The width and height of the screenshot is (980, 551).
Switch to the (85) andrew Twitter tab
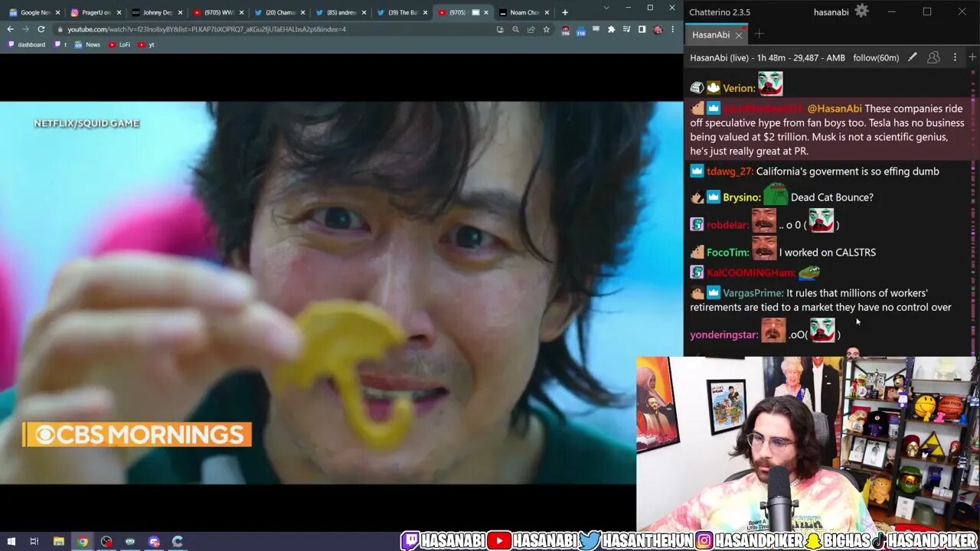click(341, 12)
